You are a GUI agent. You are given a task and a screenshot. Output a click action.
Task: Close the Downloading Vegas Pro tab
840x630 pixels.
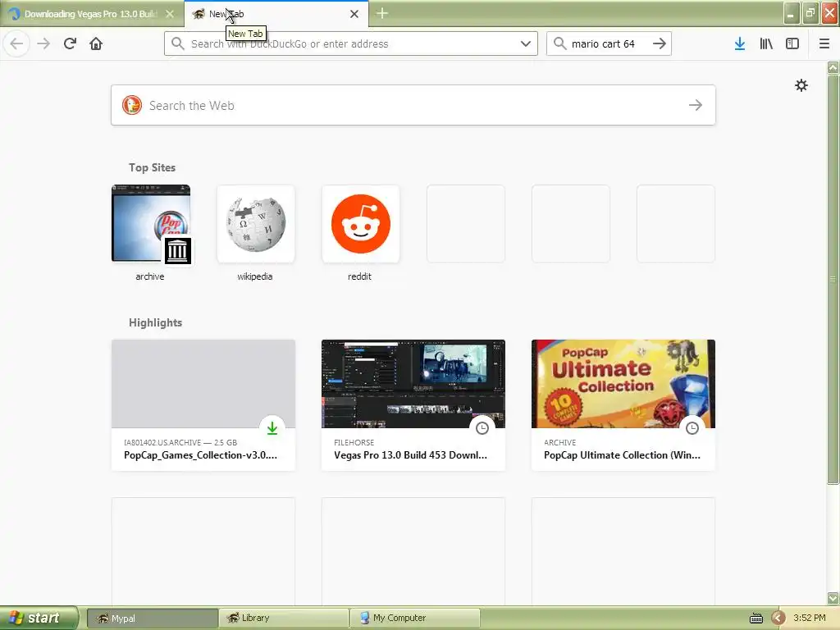pyautogui.click(x=170, y=14)
